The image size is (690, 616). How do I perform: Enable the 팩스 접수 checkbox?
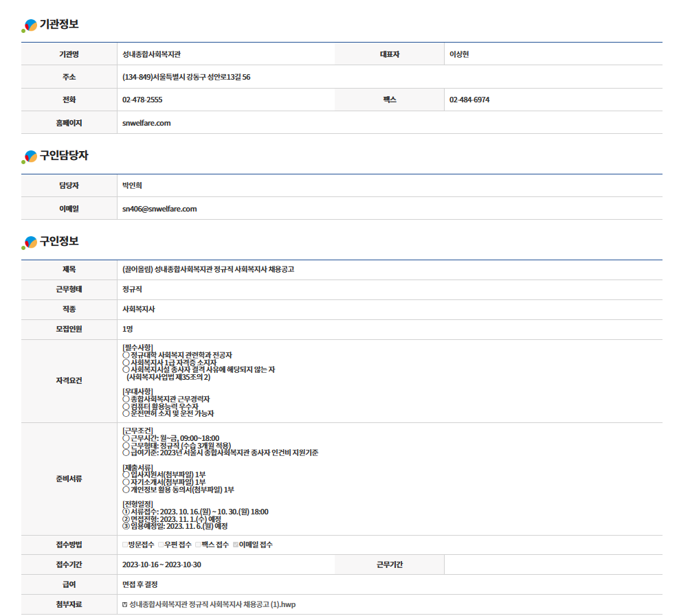(197, 545)
